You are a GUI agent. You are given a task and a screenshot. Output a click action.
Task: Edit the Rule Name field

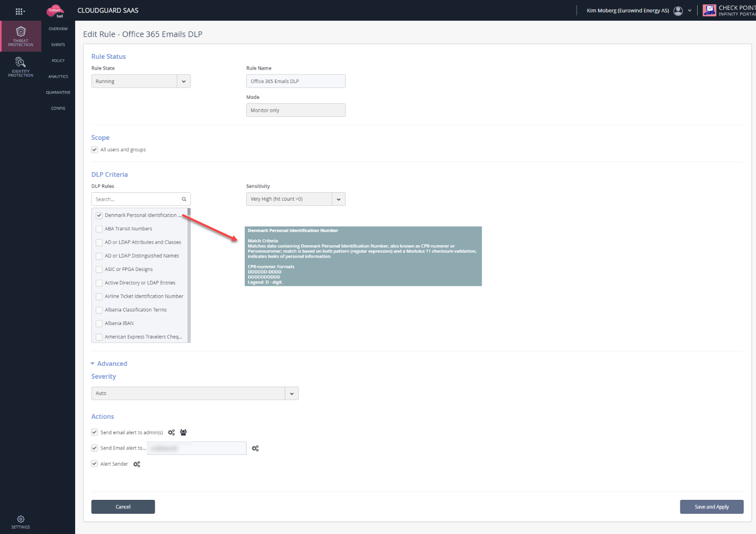tap(296, 81)
